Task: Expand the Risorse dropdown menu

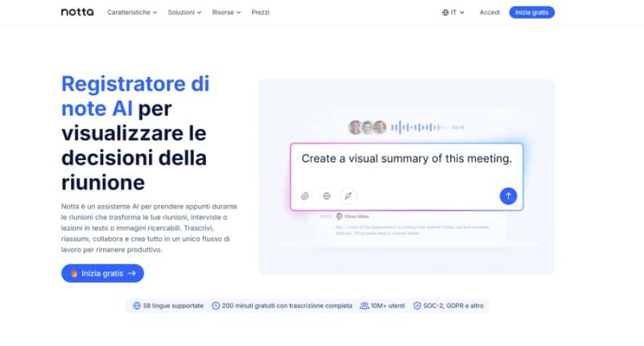Action: click(x=226, y=13)
